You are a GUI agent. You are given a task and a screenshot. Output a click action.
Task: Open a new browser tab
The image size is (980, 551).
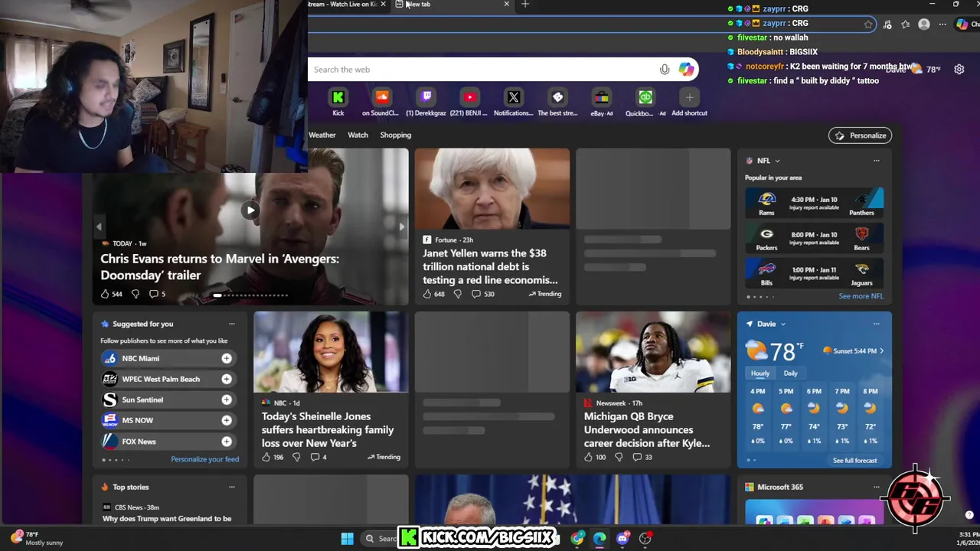pos(524,5)
